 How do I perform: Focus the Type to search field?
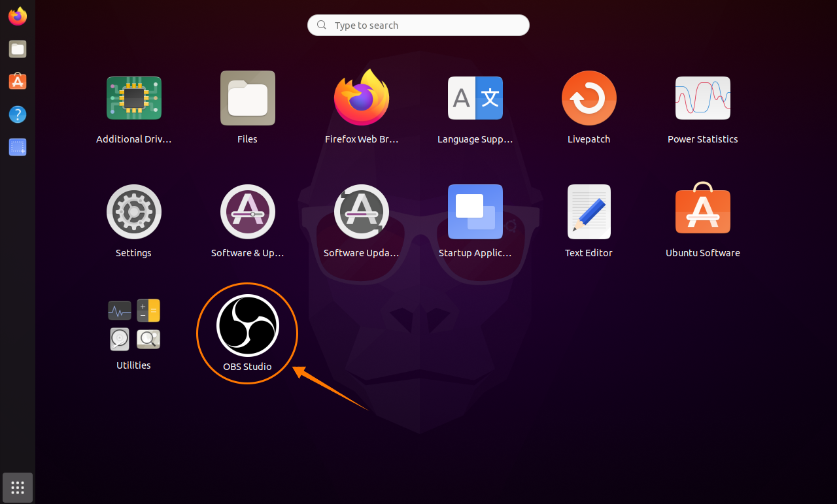point(418,25)
